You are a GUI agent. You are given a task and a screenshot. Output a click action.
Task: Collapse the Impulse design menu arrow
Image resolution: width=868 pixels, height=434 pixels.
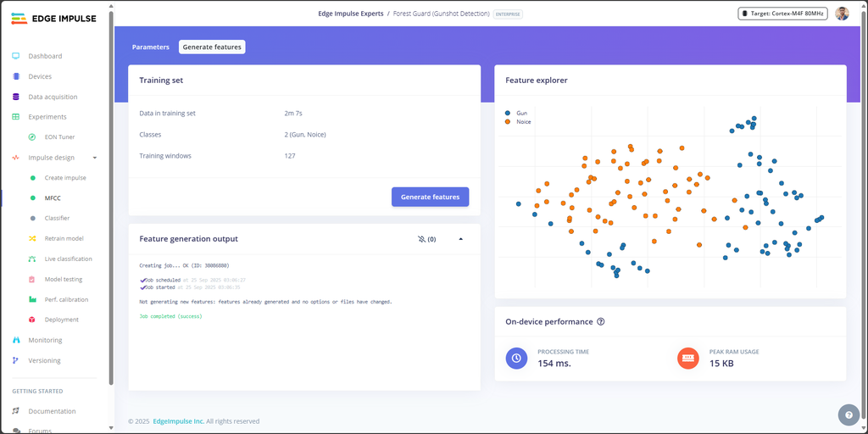[95, 158]
